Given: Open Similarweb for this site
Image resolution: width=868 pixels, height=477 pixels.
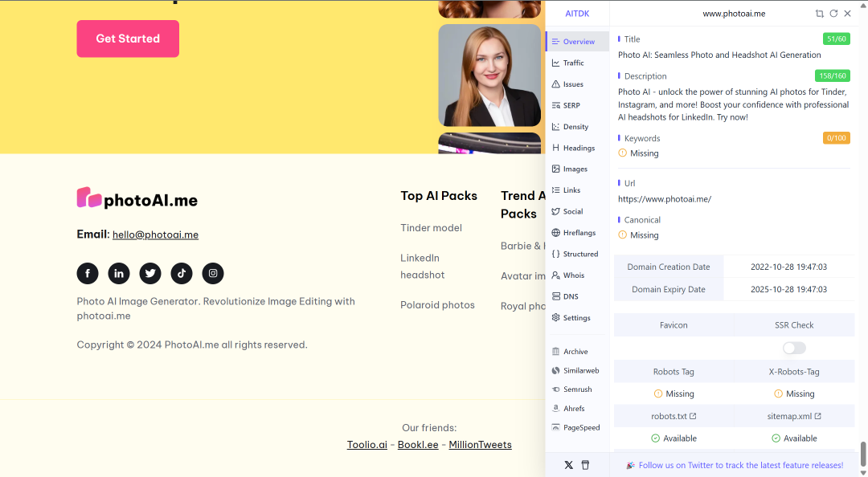Looking at the screenshot, I should click(x=577, y=371).
